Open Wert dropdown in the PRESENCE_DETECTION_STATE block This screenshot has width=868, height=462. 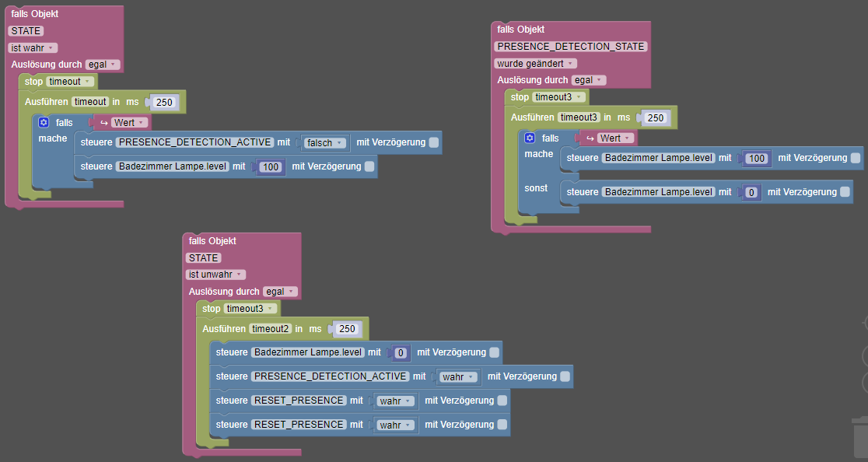[x=615, y=138]
